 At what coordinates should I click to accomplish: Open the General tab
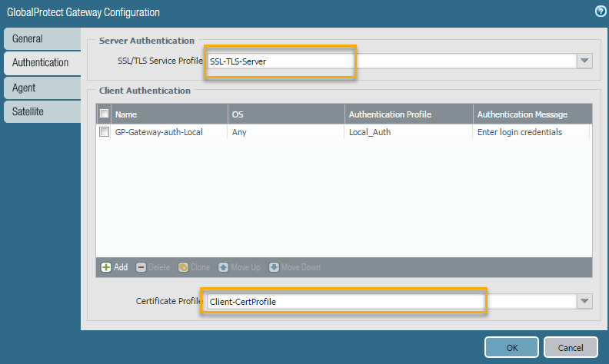click(x=42, y=38)
